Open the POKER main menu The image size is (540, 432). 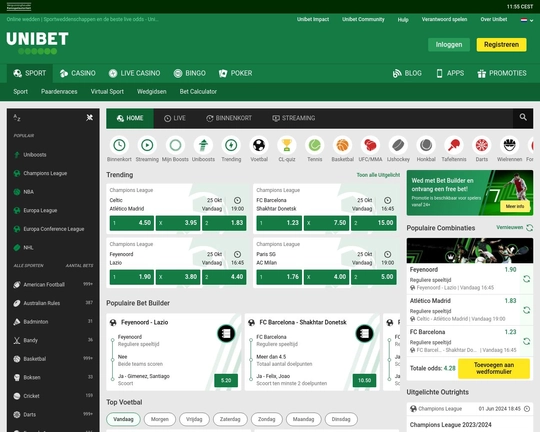(235, 73)
